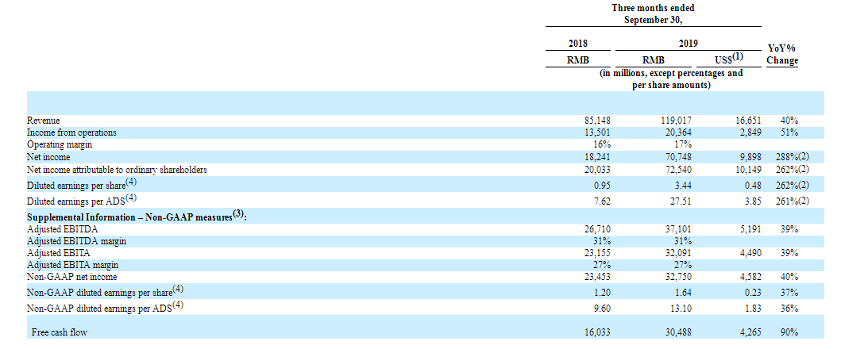Viewport: 868px width, 349px height.
Task: Click Diluted earnings per ADS value 27.51
Action: (682, 202)
